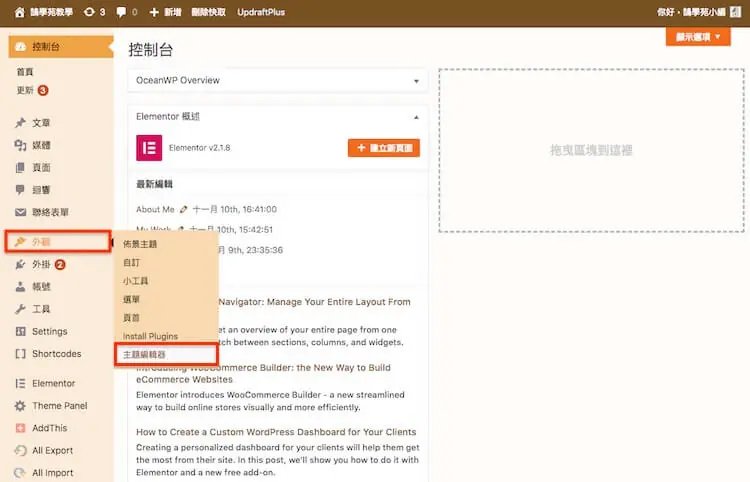The height and width of the screenshot is (482, 750).
Task: Click 刪除快取 in the admin bar
Action: coord(209,12)
